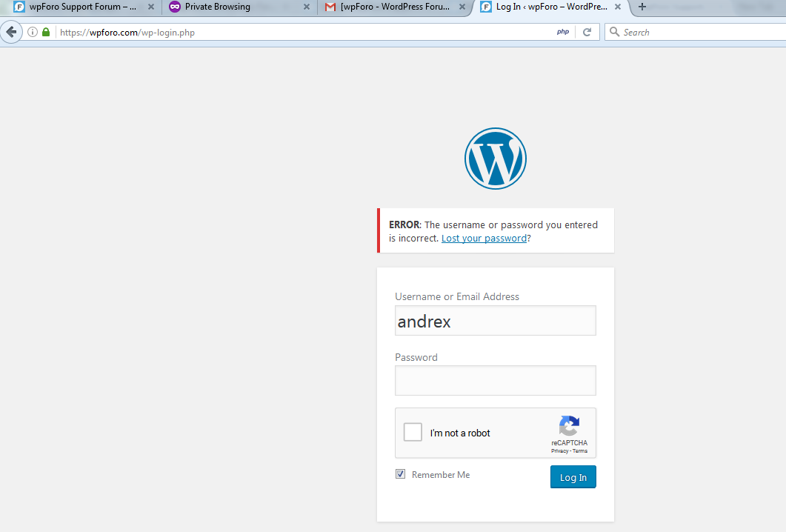Focus the Password input field
786x532 pixels.
point(495,380)
